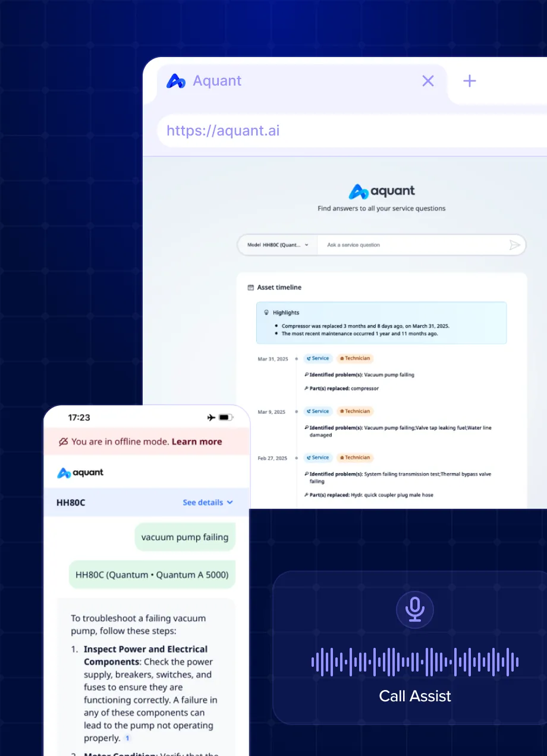This screenshot has width=547, height=756.
Task: Click the https://aquant.ai address bar
Action: [352, 131]
